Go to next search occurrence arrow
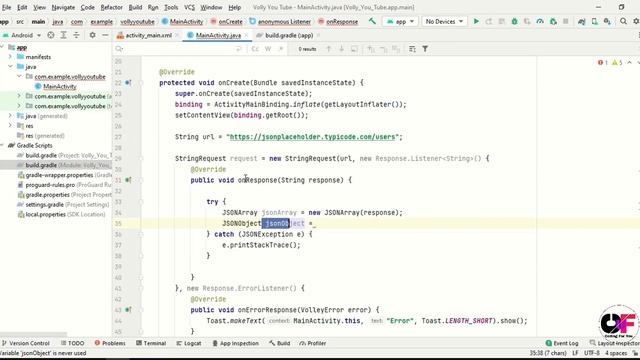 pos(342,49)
